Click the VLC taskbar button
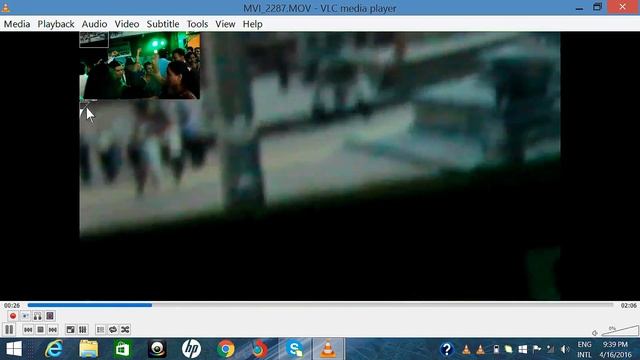This screenshot has width=640, height=360. tap(328, 349)
